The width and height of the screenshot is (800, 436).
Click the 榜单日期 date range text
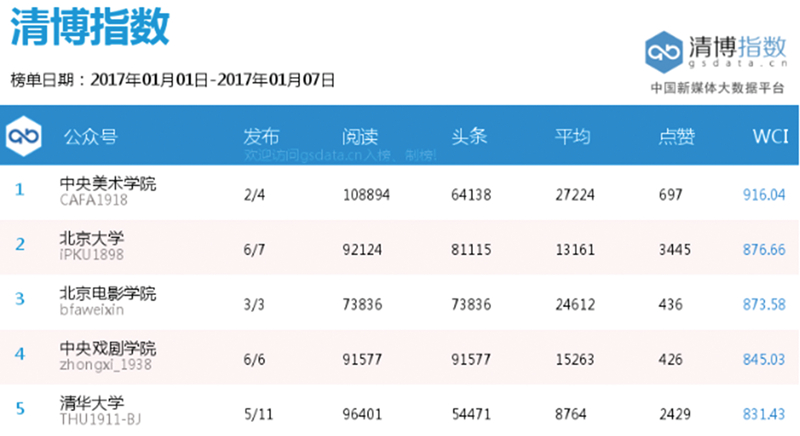[172, 80]
